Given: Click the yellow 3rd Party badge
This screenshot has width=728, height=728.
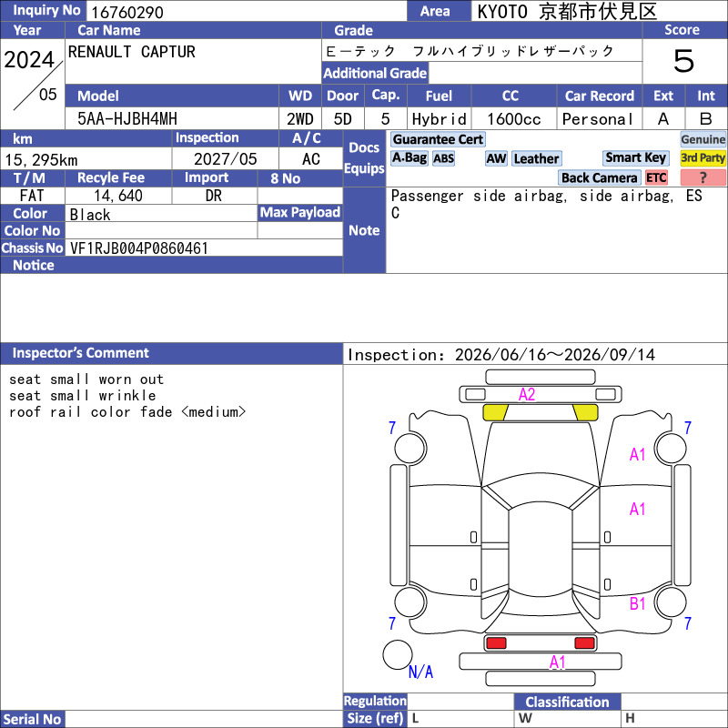Looking at the screenshot, I should [x=703, y=158].
